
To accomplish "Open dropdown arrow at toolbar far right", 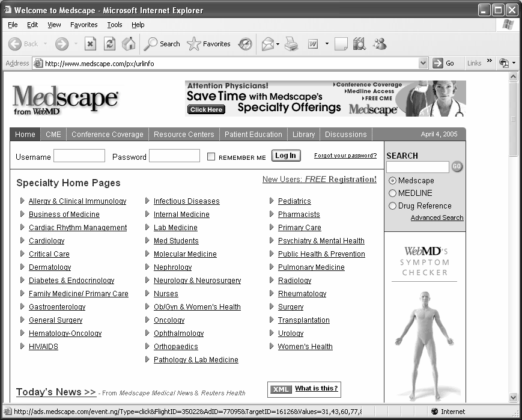I will 514,63.
